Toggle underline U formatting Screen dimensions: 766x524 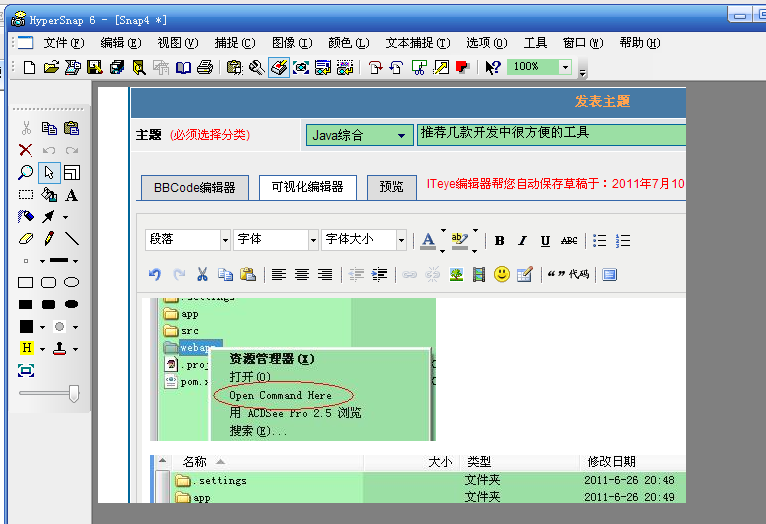[x=545, y=241]
